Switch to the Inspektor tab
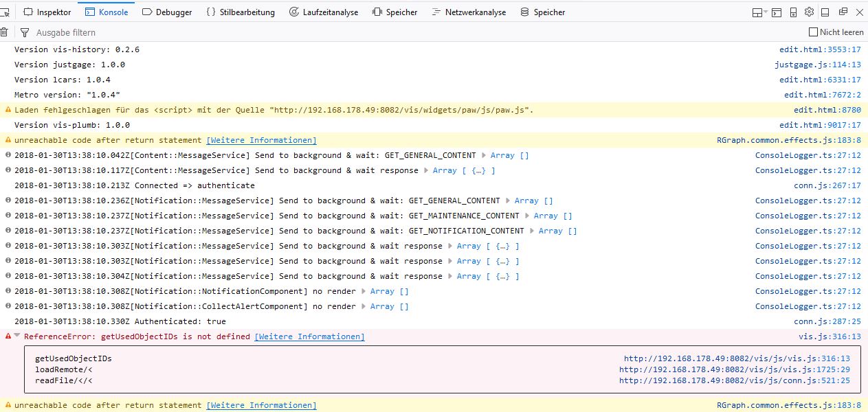Viewport: 868px width, 412px height. [x=47, y=12]
